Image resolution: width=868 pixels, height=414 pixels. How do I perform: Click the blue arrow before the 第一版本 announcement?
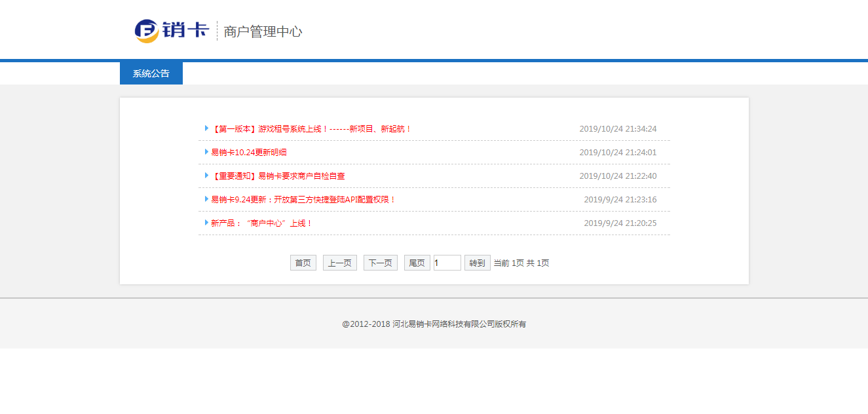[x=206, y=128]
